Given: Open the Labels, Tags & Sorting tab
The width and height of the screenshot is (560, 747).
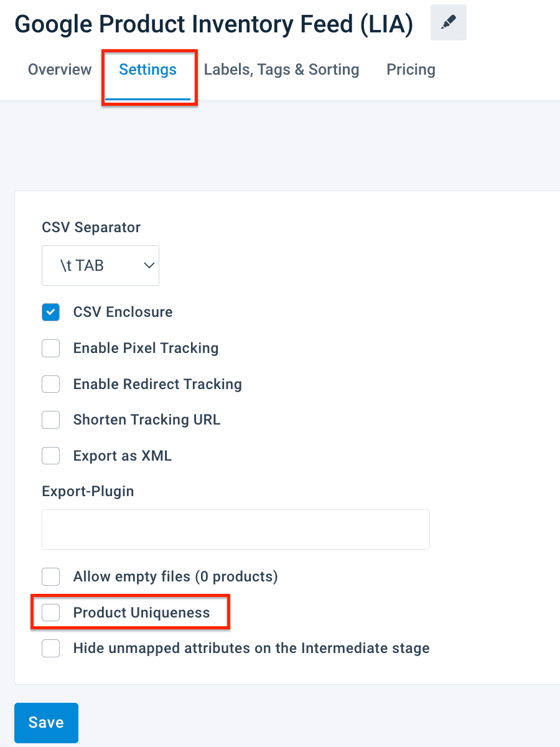Looking at the screenshot, I should point(281,70).
